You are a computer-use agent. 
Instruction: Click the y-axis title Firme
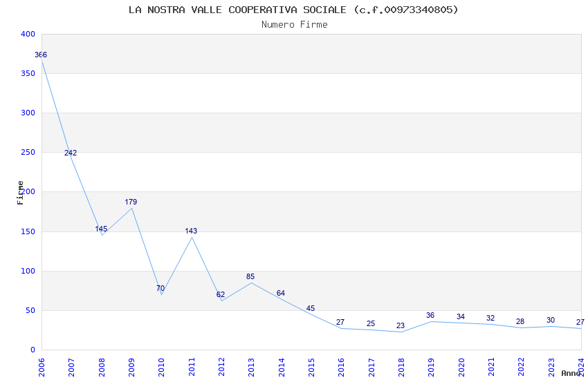point(20,193)
